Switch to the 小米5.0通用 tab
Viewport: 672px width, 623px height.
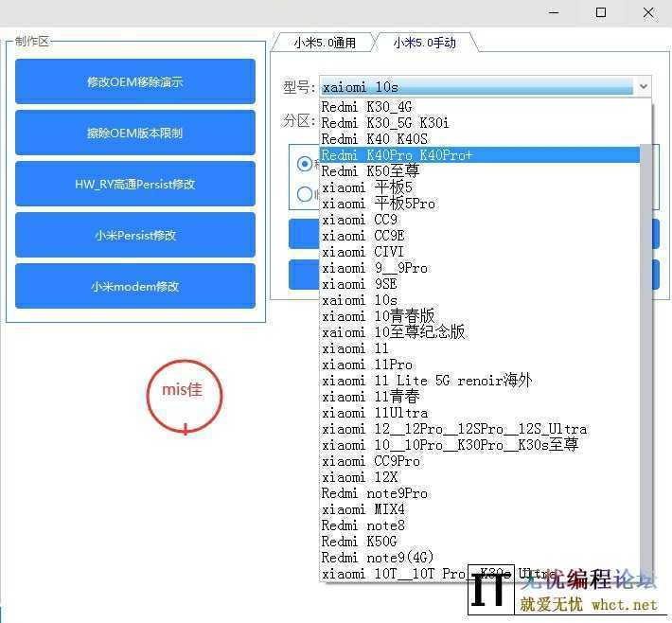click(x=324, y=43)
